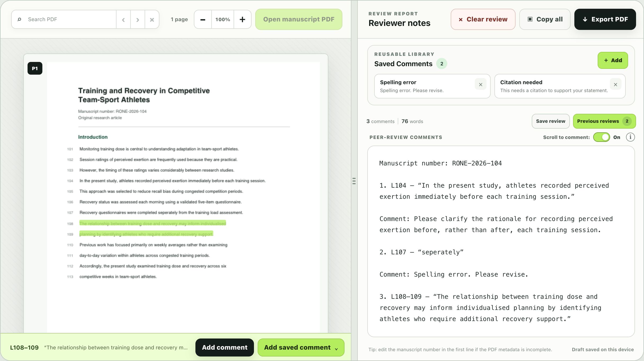The image size is (644, 361).
Task: Click line 110 'Previous work has focused'
Action: click(x=153, y=245)
